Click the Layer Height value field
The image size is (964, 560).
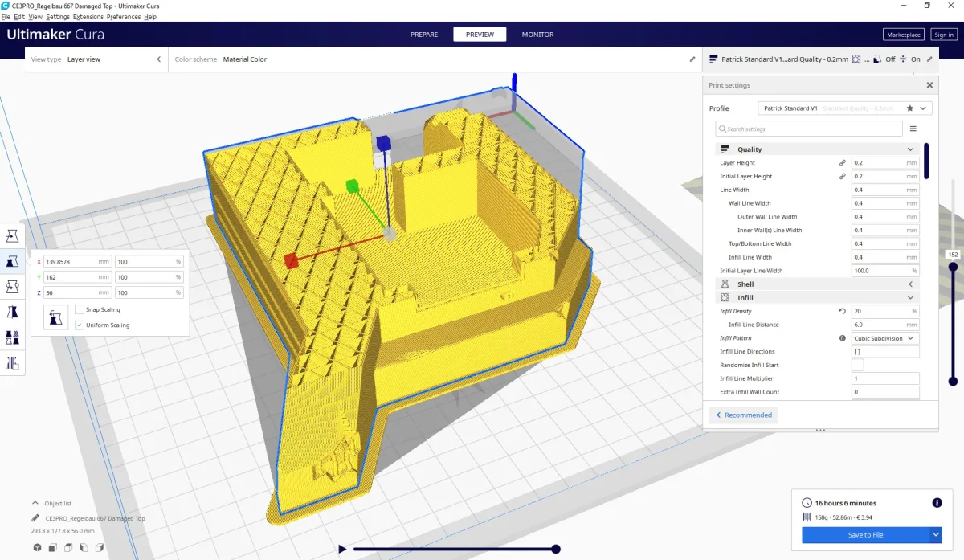(x=885, y=162)
